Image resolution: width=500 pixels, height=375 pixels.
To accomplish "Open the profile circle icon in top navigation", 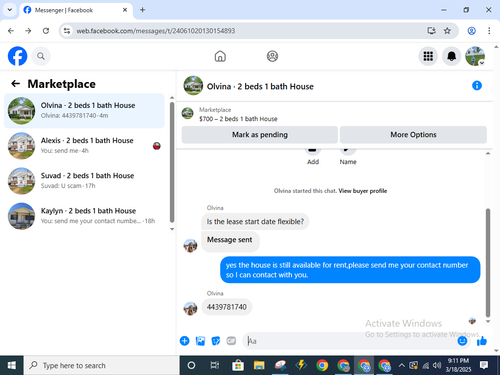I will tap(272, 56).
